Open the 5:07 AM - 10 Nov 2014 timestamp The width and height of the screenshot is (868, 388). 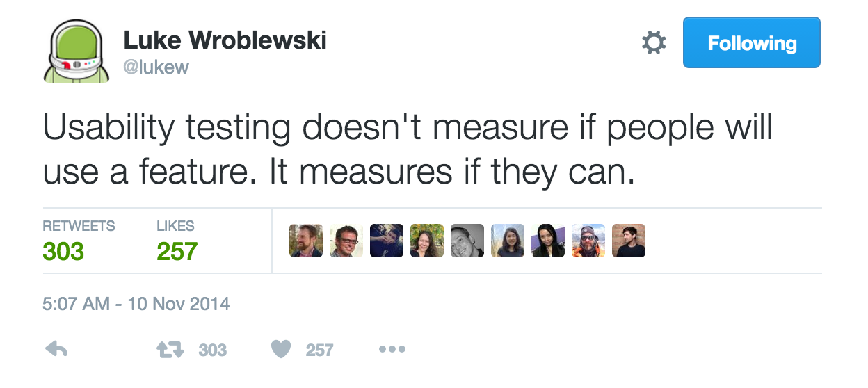(136, 304)
